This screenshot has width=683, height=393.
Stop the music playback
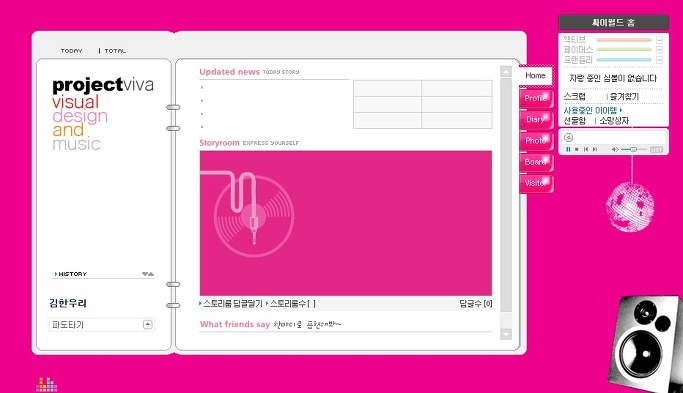pyautogui.click(x=577, y=149)
